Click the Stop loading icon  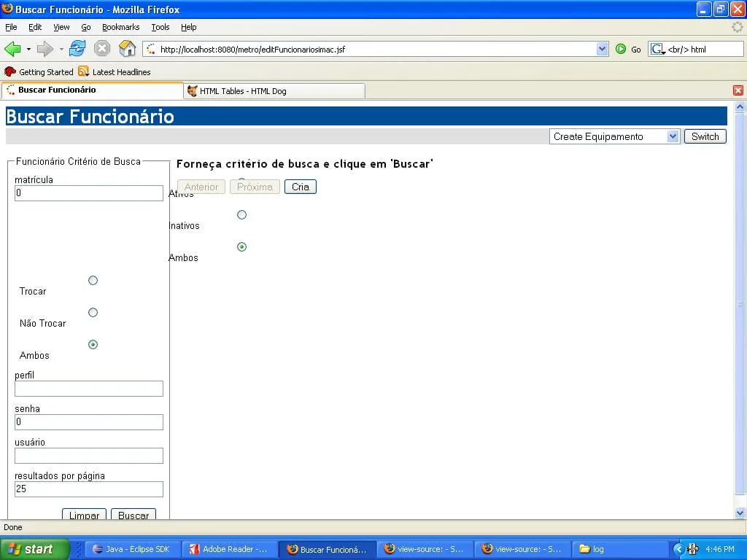click(x=102, y=49)
